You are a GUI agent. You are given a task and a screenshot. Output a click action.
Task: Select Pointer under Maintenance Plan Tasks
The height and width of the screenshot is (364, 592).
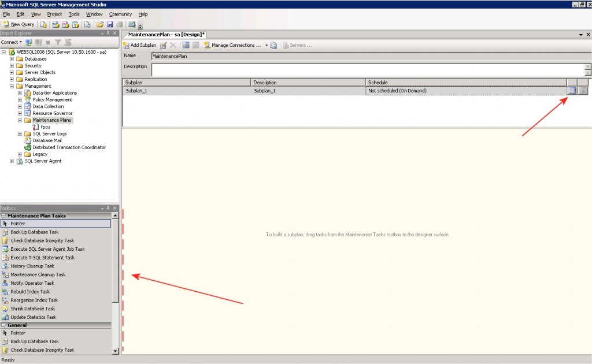[56, 224]
